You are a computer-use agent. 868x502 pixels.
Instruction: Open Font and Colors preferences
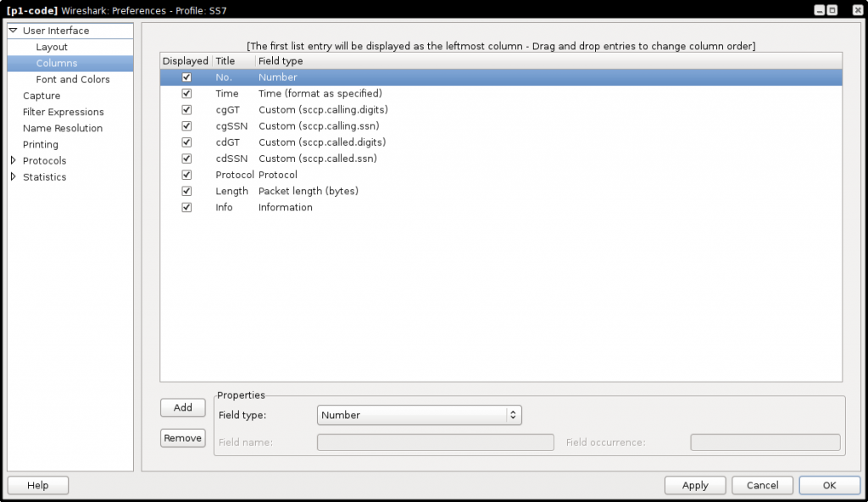tap(73, 79)
